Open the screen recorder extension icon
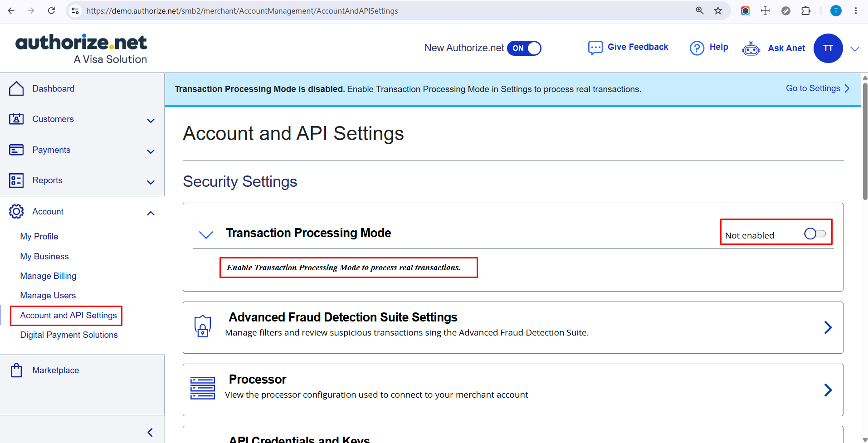868x443 pixels. [x=745, y=10]
